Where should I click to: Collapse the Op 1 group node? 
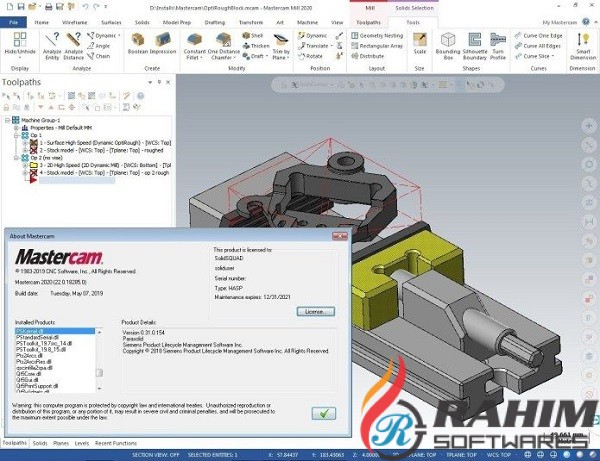click(x=15, y=135)
